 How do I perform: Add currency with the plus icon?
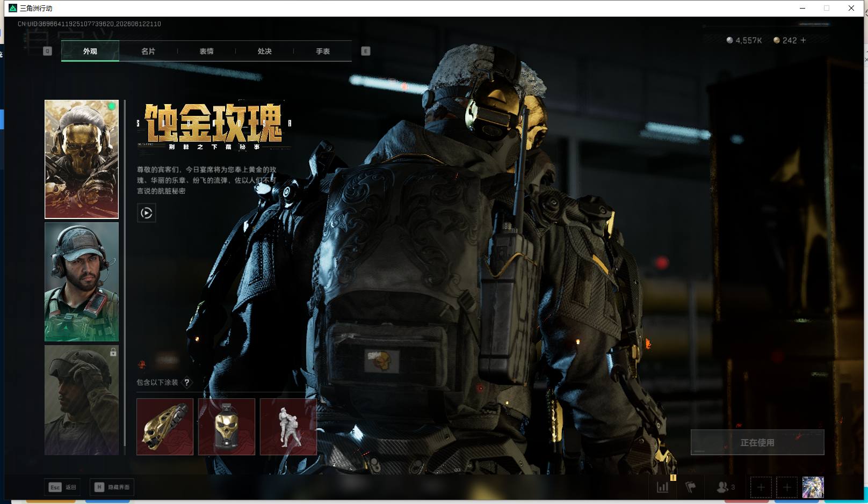(x=803, y=40)
